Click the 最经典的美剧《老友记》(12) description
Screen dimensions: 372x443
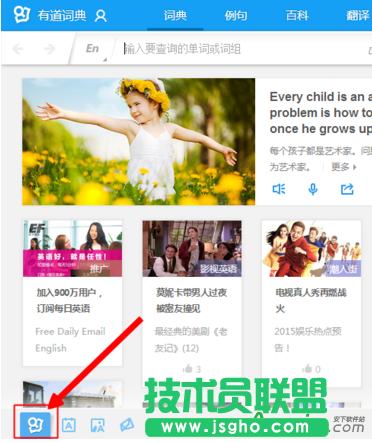[x=191, y=340]
